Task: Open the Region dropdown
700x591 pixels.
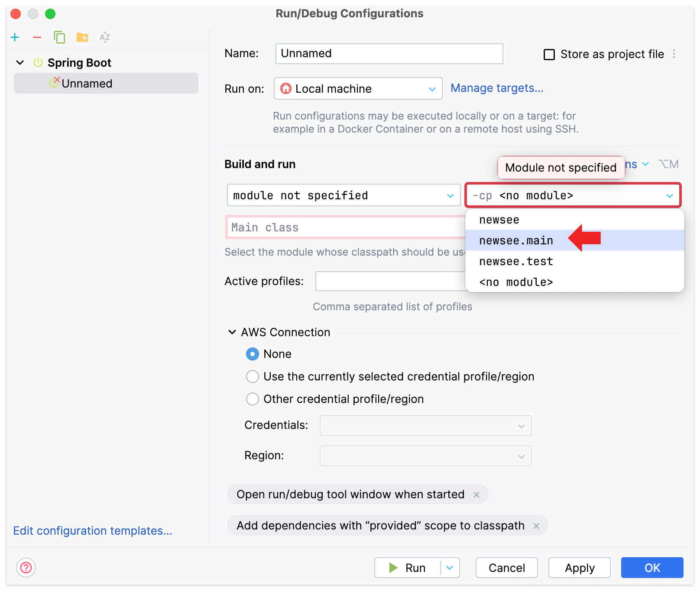Action: tap(425, 456)
